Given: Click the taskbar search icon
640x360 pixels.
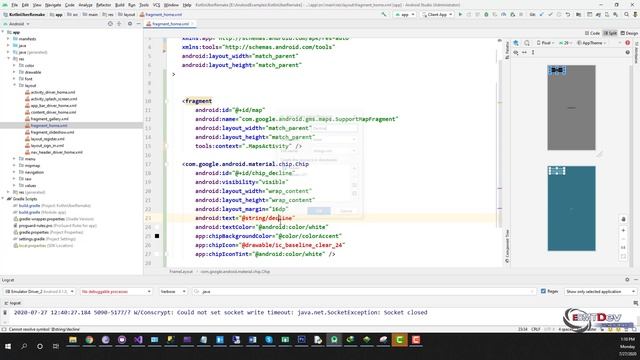Looking at the screenshot, I should pyautogui.click(x=24, y=346).
